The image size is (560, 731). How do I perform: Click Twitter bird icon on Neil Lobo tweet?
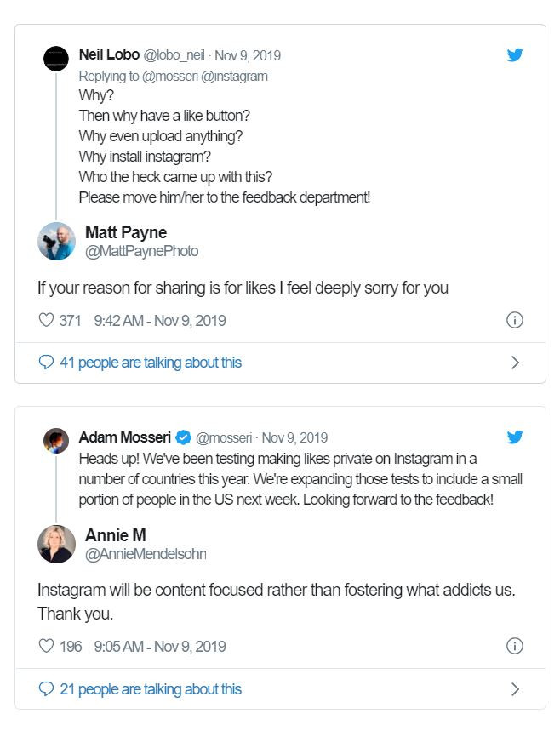click(515, 55)
